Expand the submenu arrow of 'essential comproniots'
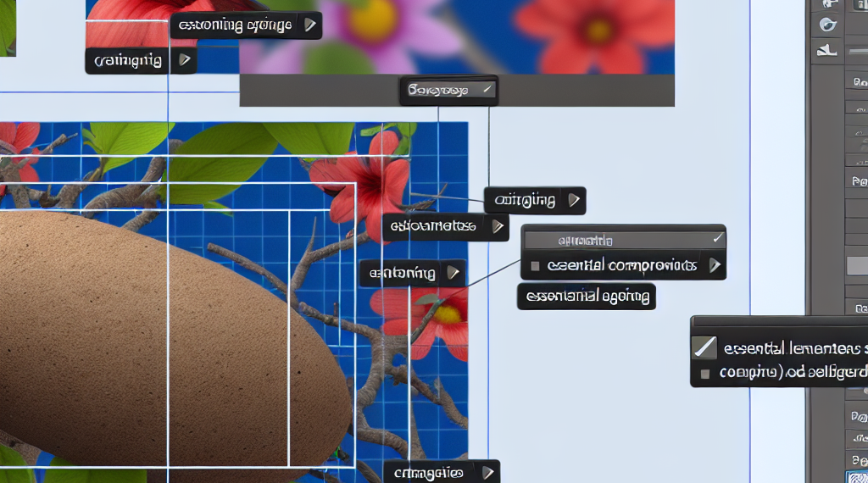868x483 pixels. 715,266
